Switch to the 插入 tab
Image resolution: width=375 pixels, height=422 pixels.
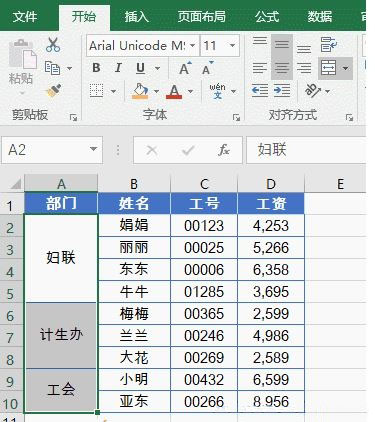click(137, 17)
